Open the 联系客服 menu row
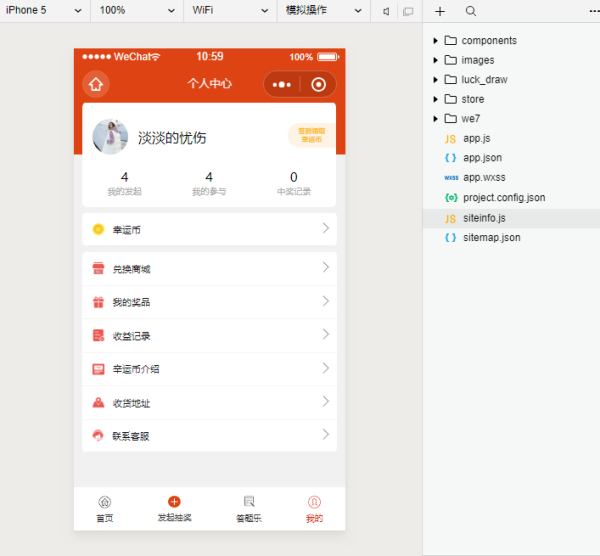The width and height of the screenshot is (600, 556). 210,436
